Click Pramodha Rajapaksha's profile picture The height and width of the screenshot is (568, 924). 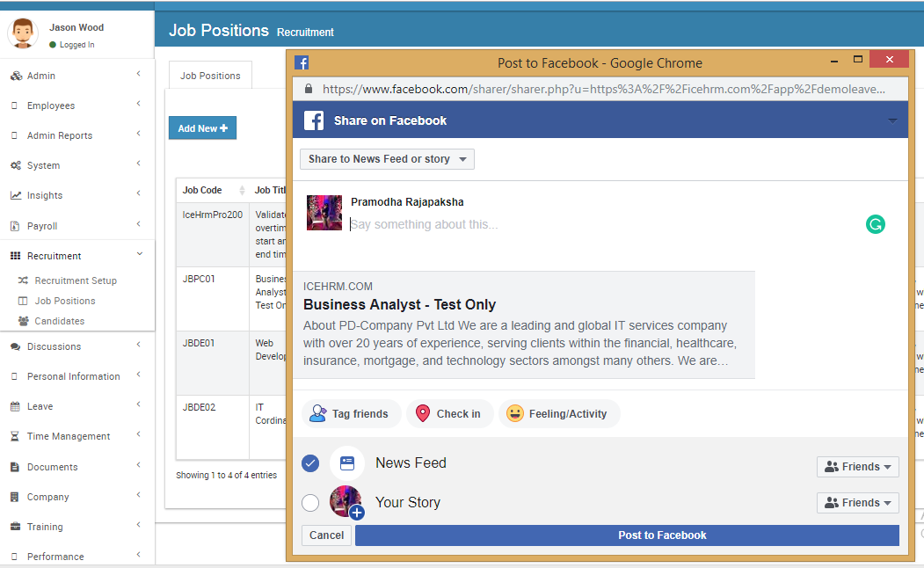click(324, 213)
